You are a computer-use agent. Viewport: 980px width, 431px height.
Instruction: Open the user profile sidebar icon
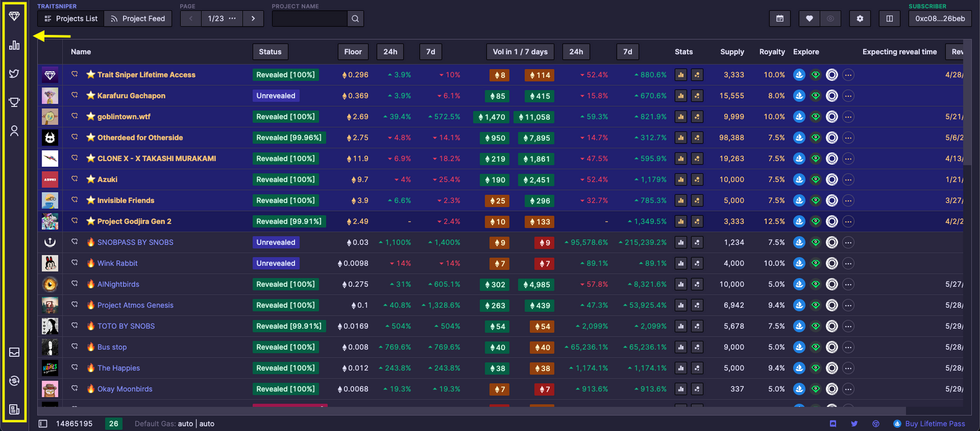14,131
